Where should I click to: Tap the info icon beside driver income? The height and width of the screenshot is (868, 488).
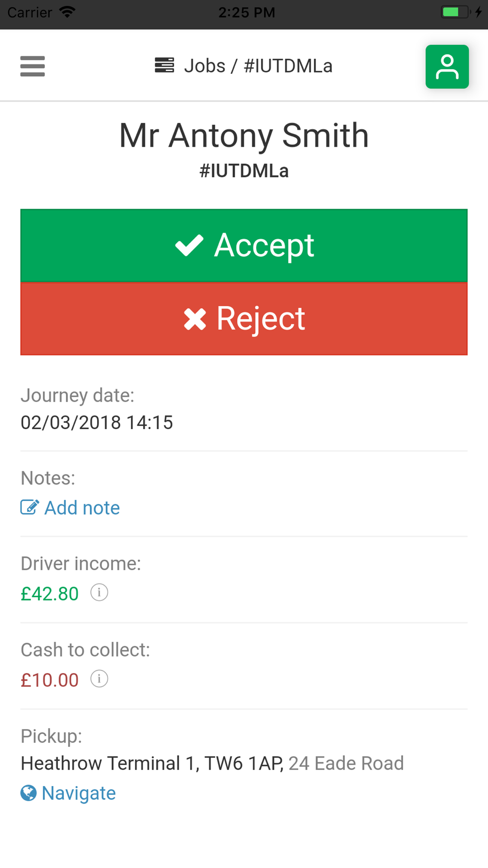tap(99, 593)
